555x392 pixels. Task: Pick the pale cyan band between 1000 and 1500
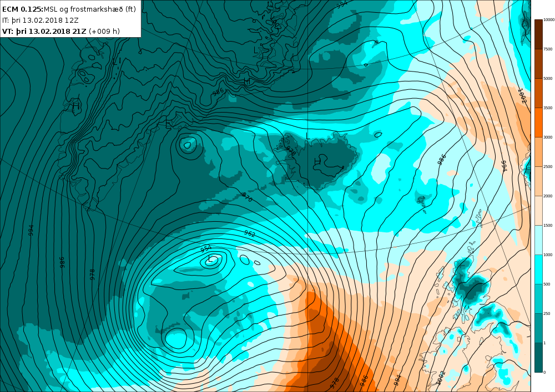(x=538, y=240)
